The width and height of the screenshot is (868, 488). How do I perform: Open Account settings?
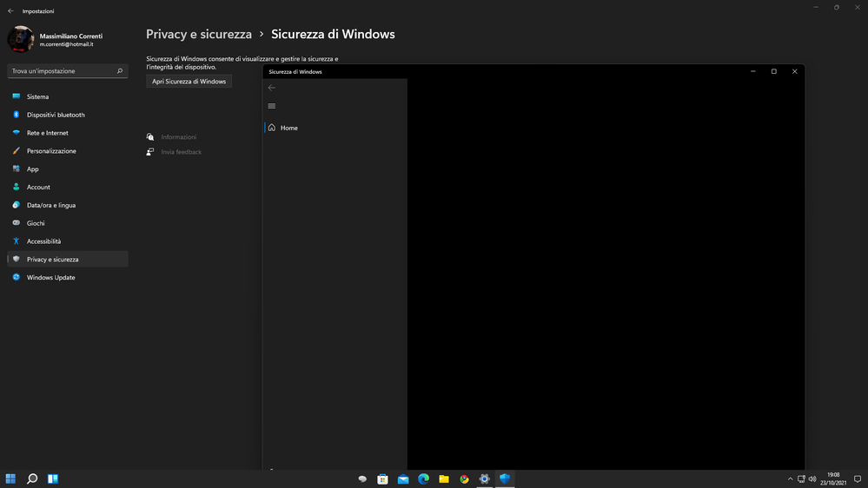pos(68,187)
